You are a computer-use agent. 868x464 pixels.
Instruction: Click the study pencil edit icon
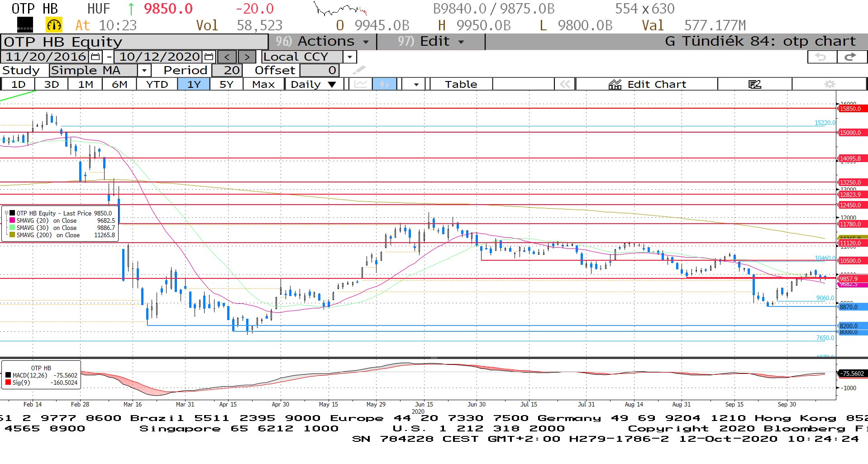click(x=359, y=70)
